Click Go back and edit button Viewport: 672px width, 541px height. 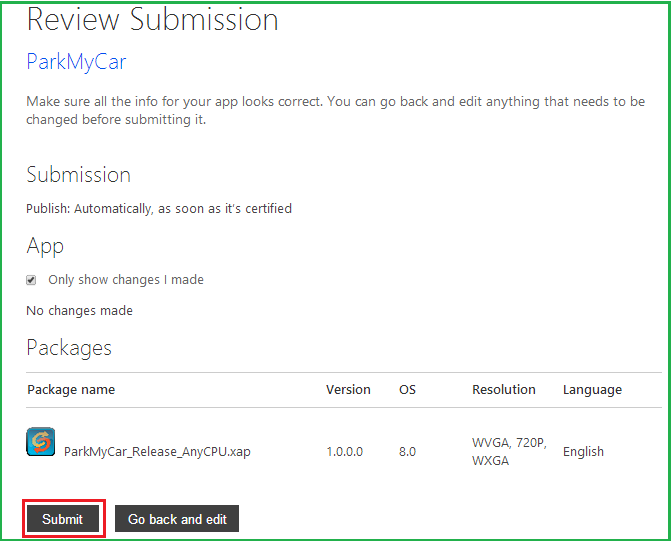coord(177,519)
